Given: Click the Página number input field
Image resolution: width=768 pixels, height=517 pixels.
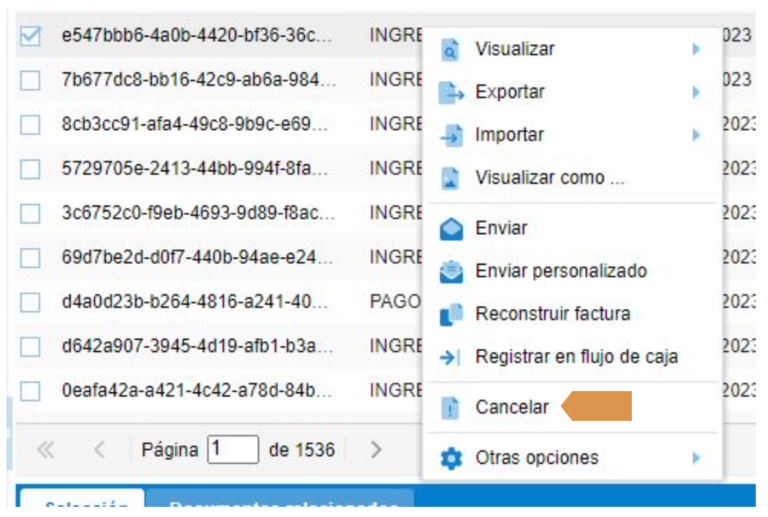Looking at the screenshot, I should 233,449.
